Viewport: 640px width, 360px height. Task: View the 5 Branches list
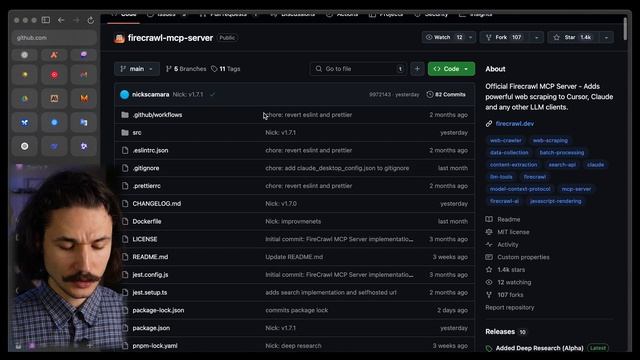tap(186, 69)
